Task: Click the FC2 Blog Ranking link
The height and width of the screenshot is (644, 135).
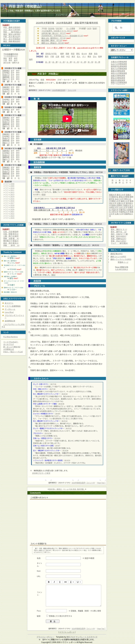Action: pos(10,337)
